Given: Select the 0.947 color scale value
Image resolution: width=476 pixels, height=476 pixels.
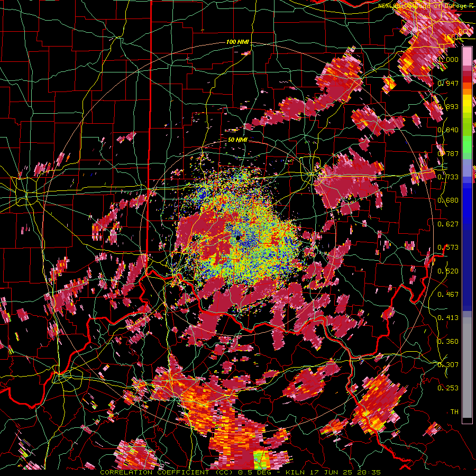Looking at the screenshot, I should click(x=448, y=83).
